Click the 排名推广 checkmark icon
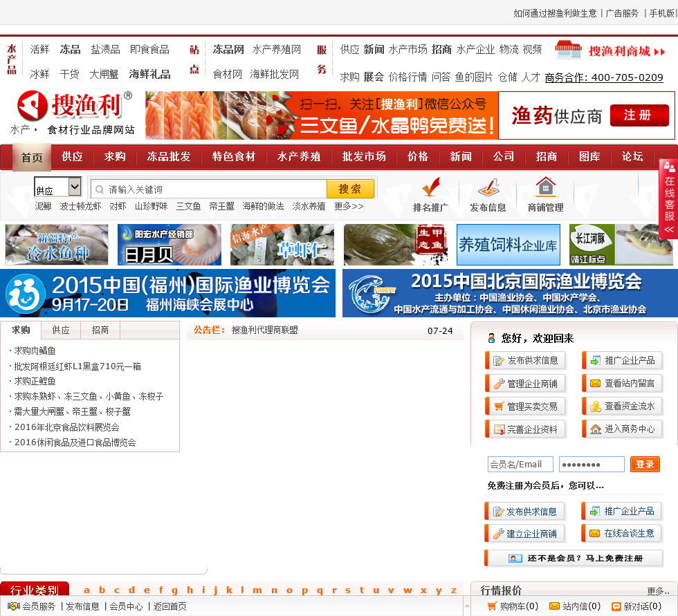The height and width of the screenshot is (616, 678). coord(430,187)
